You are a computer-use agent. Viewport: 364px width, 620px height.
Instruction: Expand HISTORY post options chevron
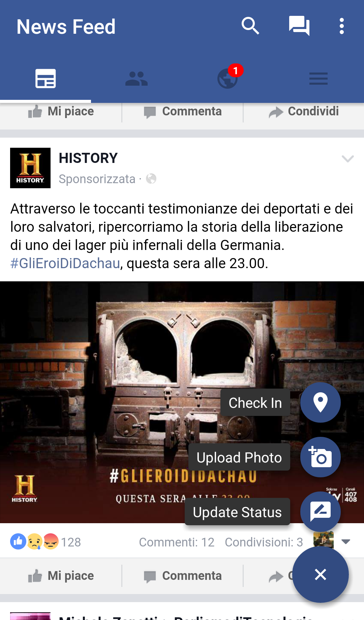coord(347,159)
